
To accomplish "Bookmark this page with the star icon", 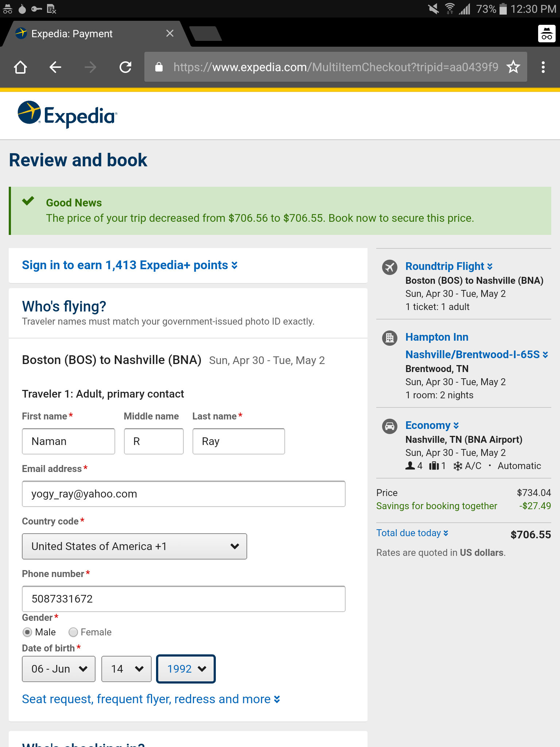I will [513, 67].
